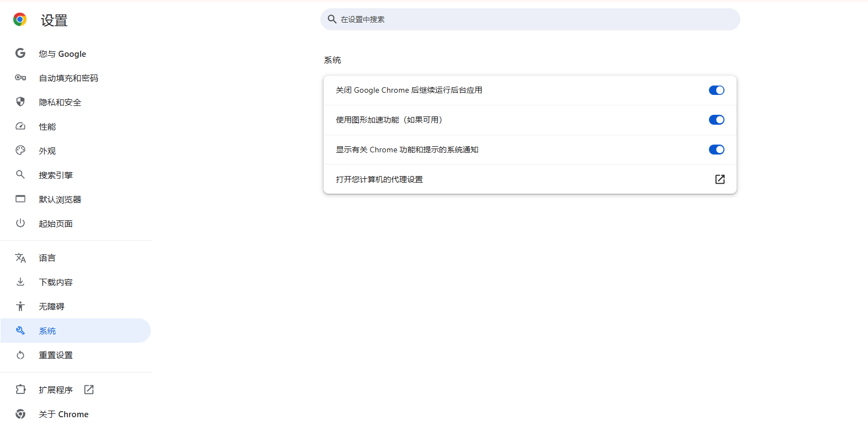Click the 关闭 Google Chrome 后继续运行后台应用 label
The height and width of the screenshot is (447, 868).
(409, 90)
